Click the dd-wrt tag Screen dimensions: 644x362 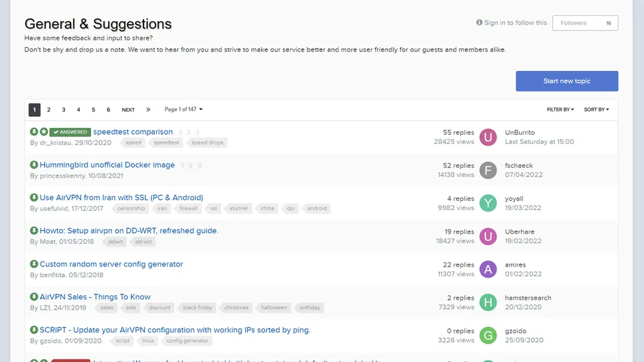click(143, 241)
